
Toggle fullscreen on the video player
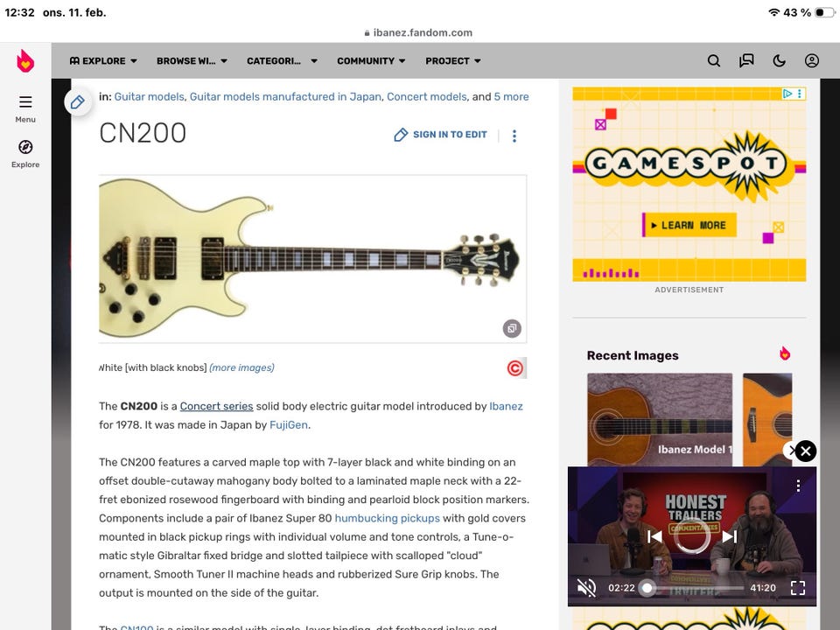pyautogui.click(x=798, y=588)
